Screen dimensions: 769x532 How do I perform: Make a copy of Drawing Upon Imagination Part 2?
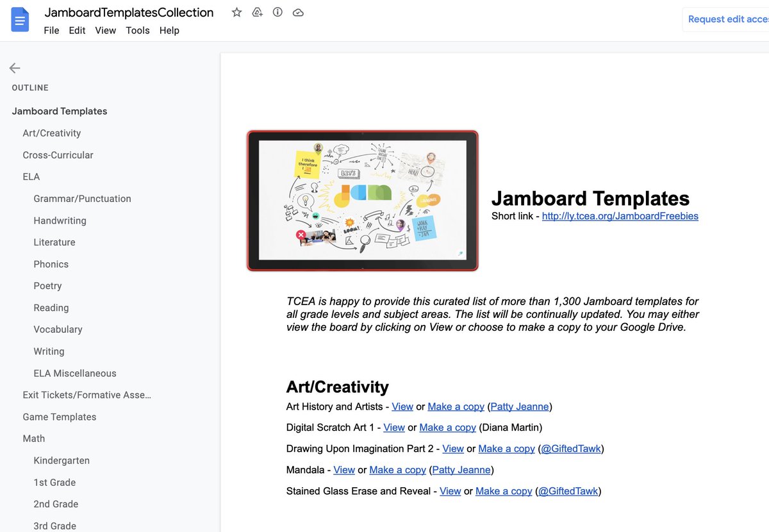(x=506, y=449)
